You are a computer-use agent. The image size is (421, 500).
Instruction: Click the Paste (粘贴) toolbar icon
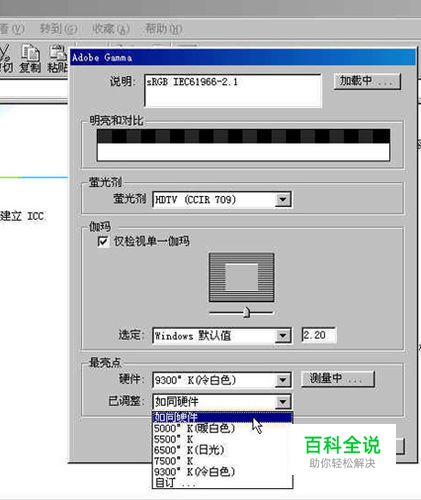tap(57, 58)
